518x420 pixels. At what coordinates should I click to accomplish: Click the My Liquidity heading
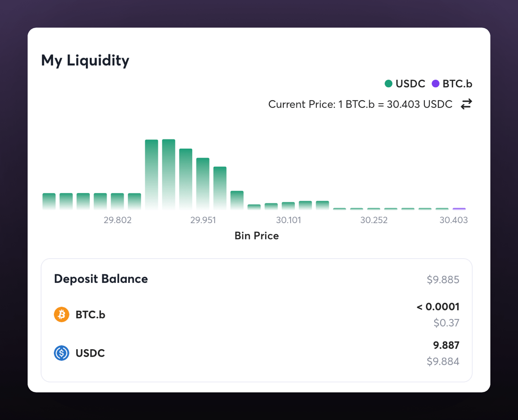pos(85,60)
